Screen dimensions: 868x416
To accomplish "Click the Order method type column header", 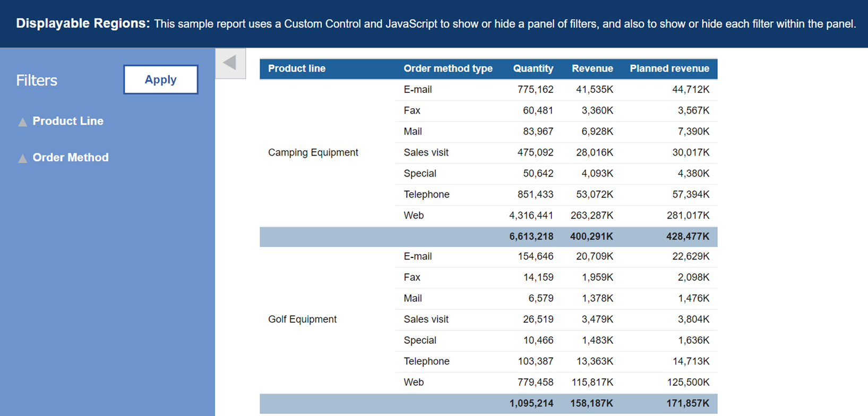I will pyautogui.click(x=448, y=68).
